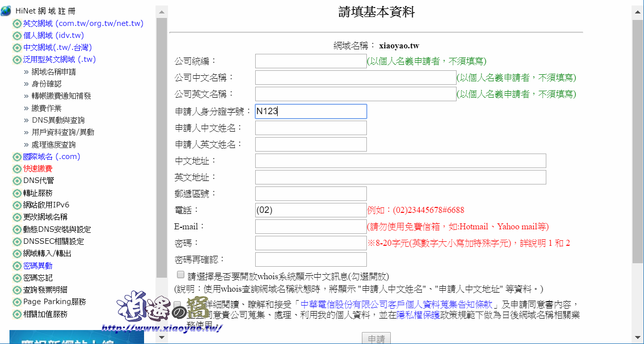
Task: Click bullet icon beside 國際域名 (.com)
Action: pyautogui.click(x=17, y=157)
